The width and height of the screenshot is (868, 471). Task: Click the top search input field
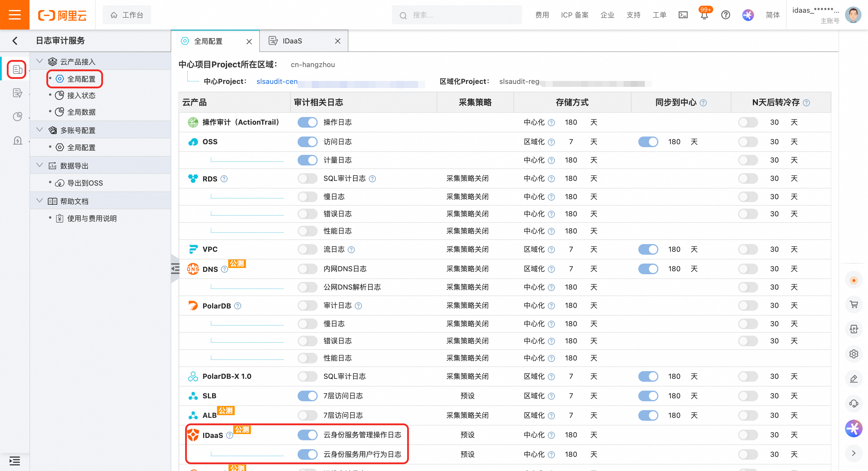456,15
